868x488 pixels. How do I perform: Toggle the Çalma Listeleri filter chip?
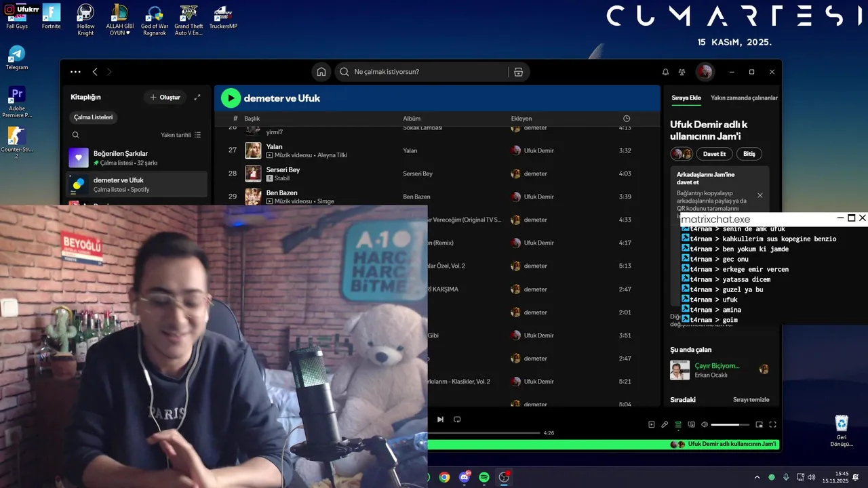coord(94,117)
